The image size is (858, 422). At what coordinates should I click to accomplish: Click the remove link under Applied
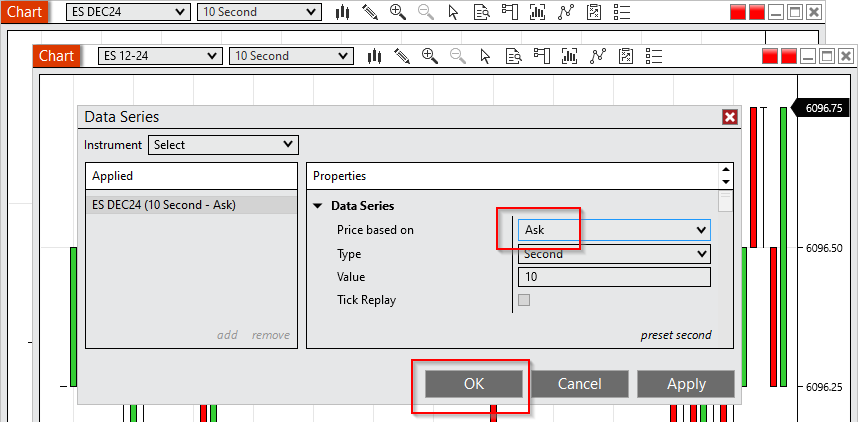(x=271, y=335)
